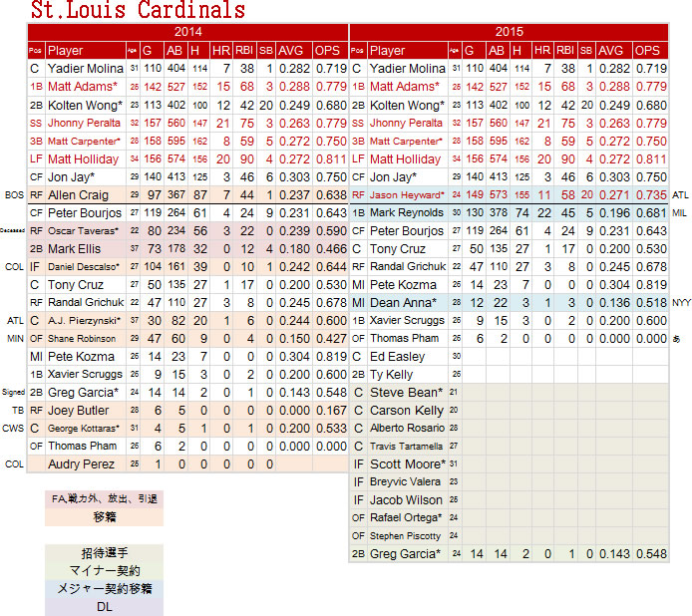This screenshot has height=616, width=692.
Task: Click Carson Kelly's name
Action: [x=407, y=411]
